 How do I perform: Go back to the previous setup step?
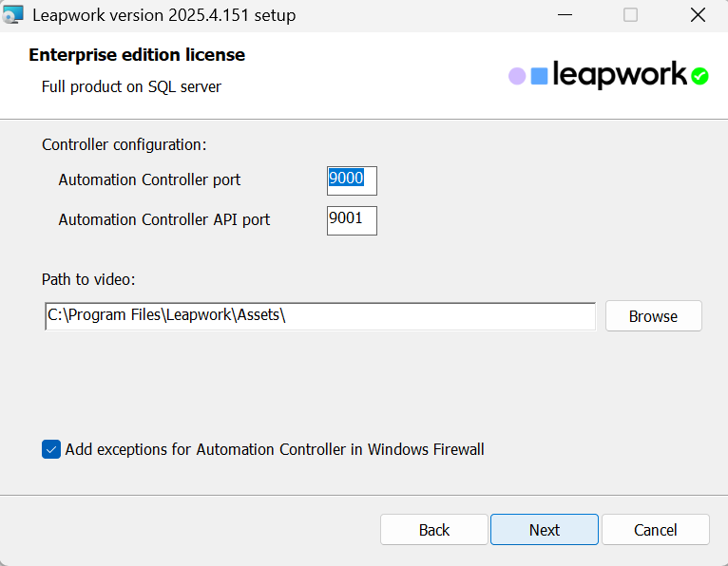pos(434,530)
